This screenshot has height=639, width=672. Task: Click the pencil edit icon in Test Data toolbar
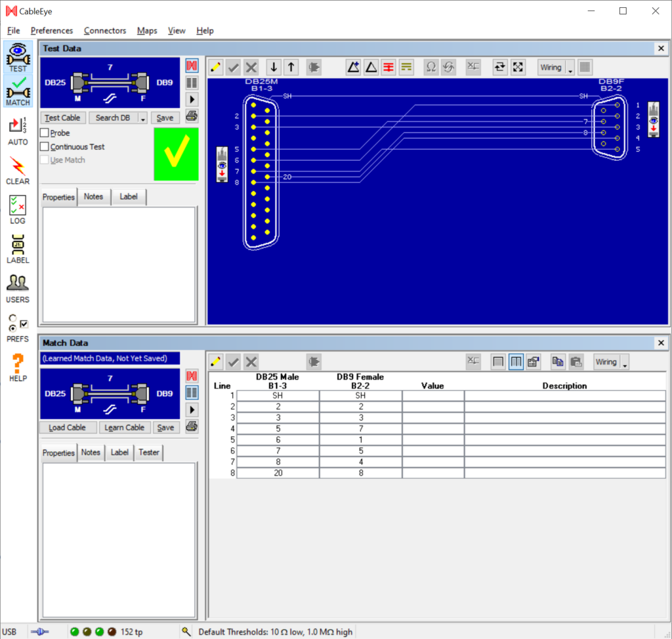pos(215,67)
